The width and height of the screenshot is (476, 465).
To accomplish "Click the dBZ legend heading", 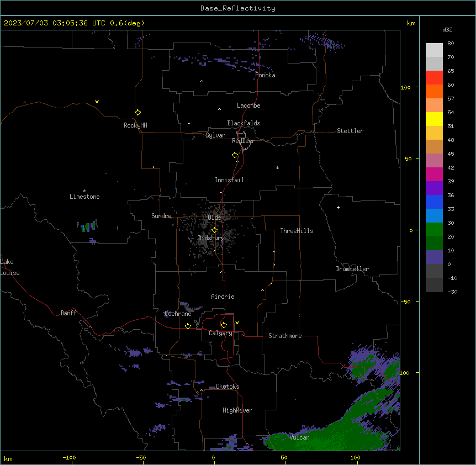I will click(447, 29).
